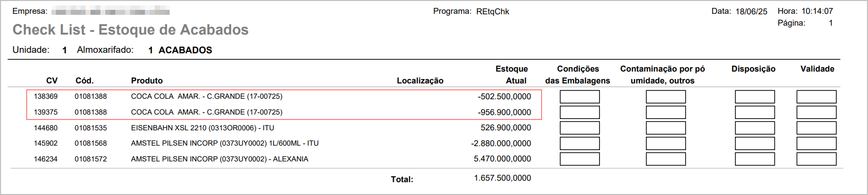Check Validade box for CV 145902

(x=817, y=144)
